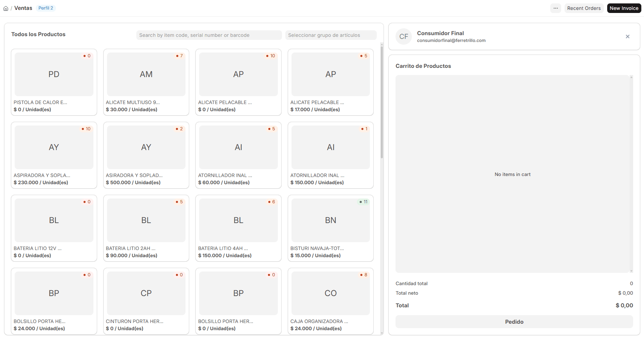
Task: Select BISTURI NAVAJA-TOT product
Action: tap(331, 228)
